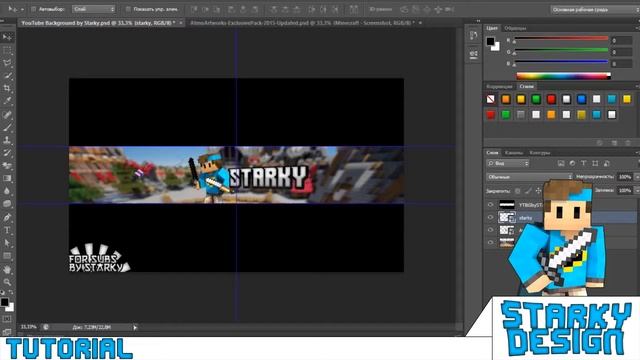The height and width of the screenshot is (360, 640).
Task: Select the Rectangle shape tool
Action: coord(7,256)
